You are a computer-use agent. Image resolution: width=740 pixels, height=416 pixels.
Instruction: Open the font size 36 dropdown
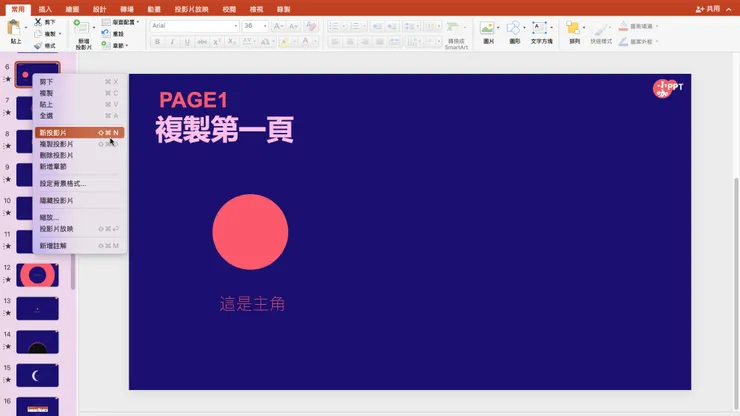coord(265,26)
